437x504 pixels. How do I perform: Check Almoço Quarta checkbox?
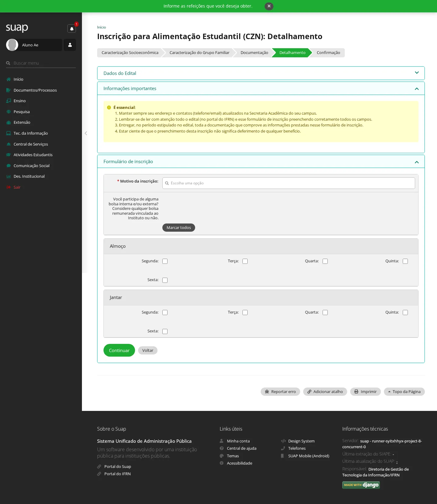[325, 261]
